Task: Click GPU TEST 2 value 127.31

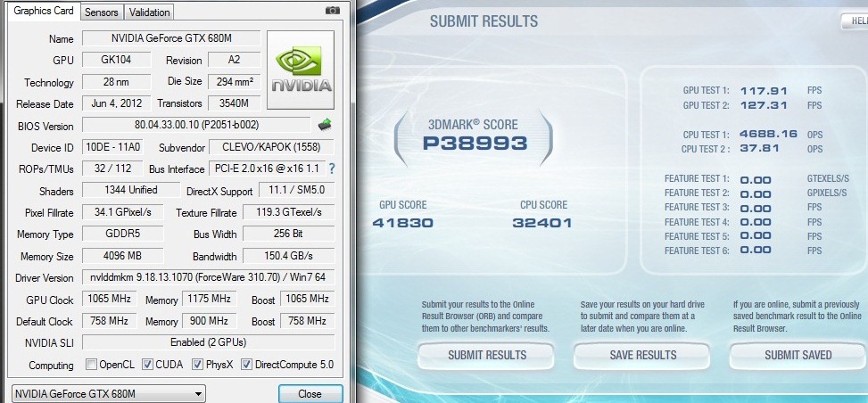Action: [764, 105]
